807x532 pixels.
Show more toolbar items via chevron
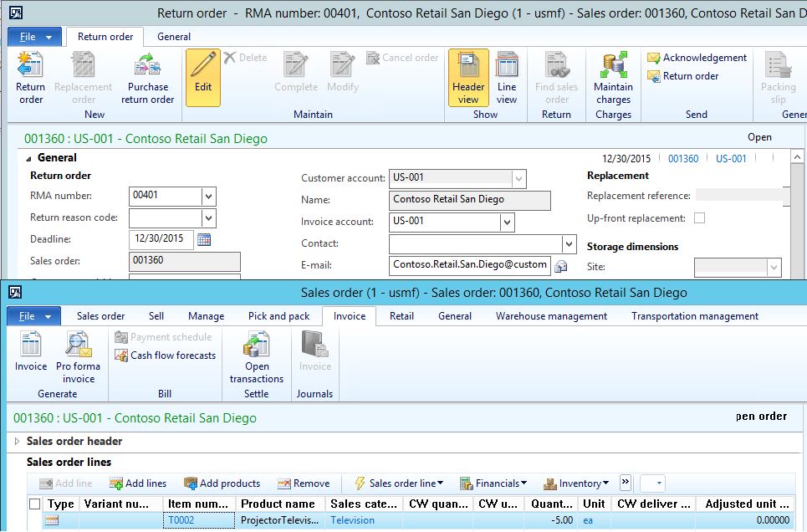[x=626, y=483]
